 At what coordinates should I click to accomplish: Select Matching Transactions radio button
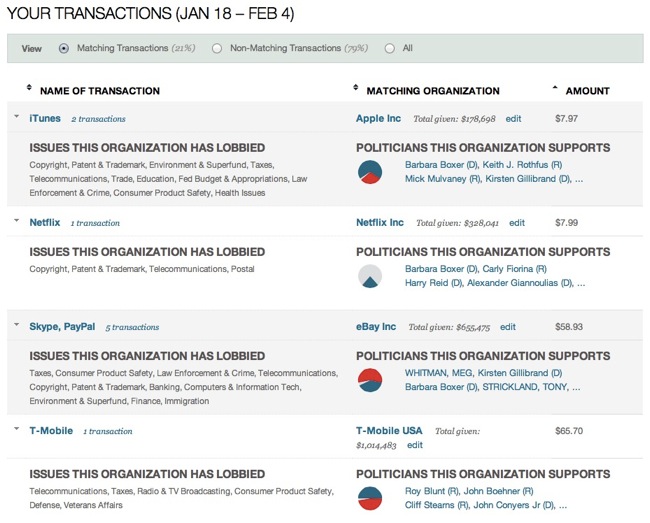click(63, 48)
